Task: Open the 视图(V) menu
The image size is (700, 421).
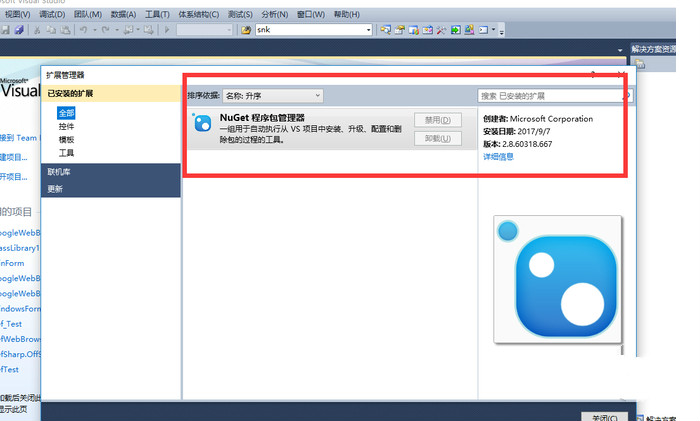Action: tap(17, 14)
